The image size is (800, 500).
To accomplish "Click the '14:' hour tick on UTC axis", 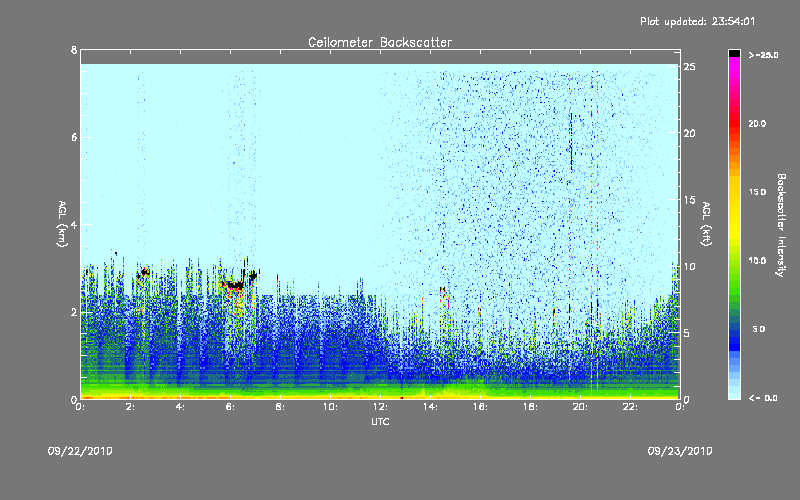I will point(431,407).
